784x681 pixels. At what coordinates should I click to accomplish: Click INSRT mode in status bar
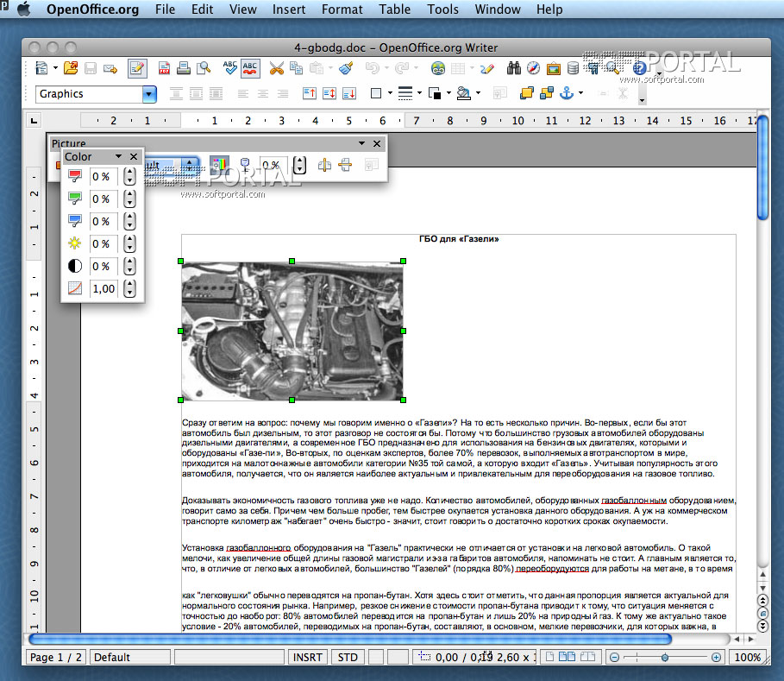coord(307,657)
